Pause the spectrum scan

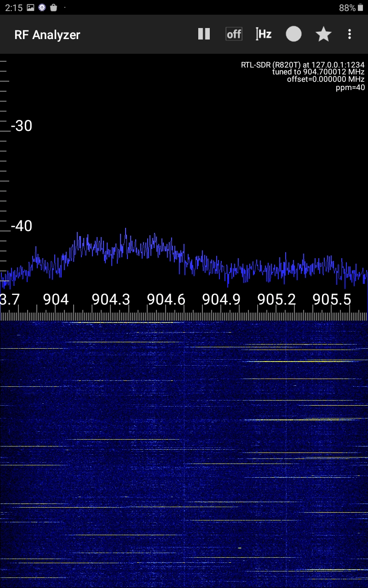[204, 34]
